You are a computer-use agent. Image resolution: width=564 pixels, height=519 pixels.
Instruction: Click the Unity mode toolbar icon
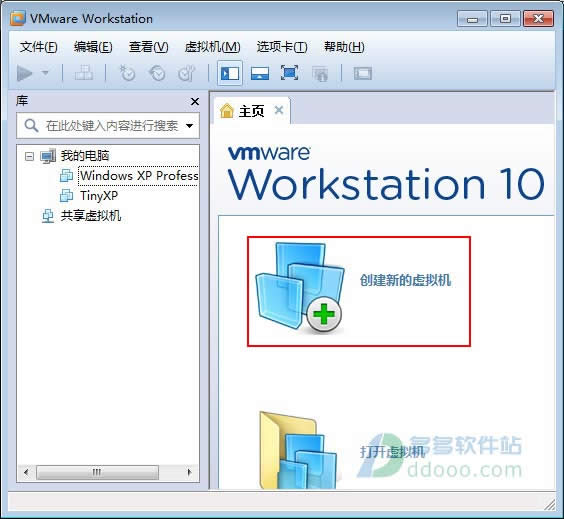tap(319, 74)
